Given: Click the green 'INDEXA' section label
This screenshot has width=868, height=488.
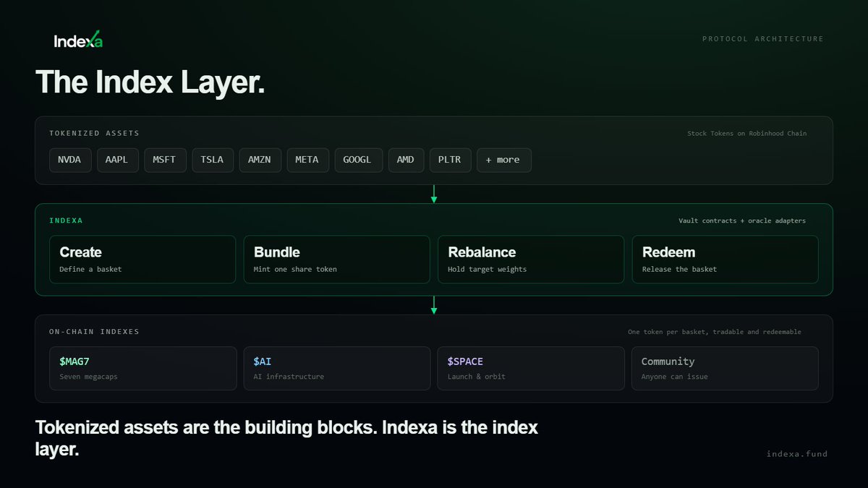Looking at the screenshot, I should [66, 221].
